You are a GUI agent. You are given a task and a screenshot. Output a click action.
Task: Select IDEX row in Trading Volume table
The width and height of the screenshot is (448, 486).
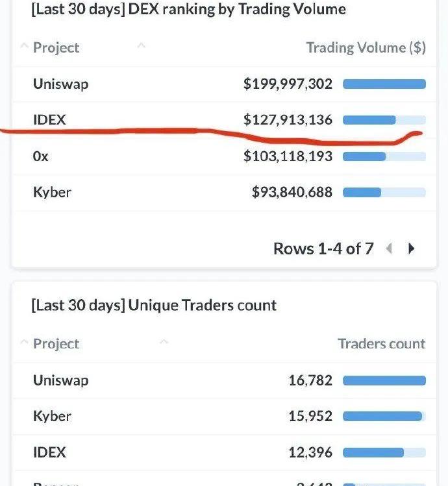49,119
